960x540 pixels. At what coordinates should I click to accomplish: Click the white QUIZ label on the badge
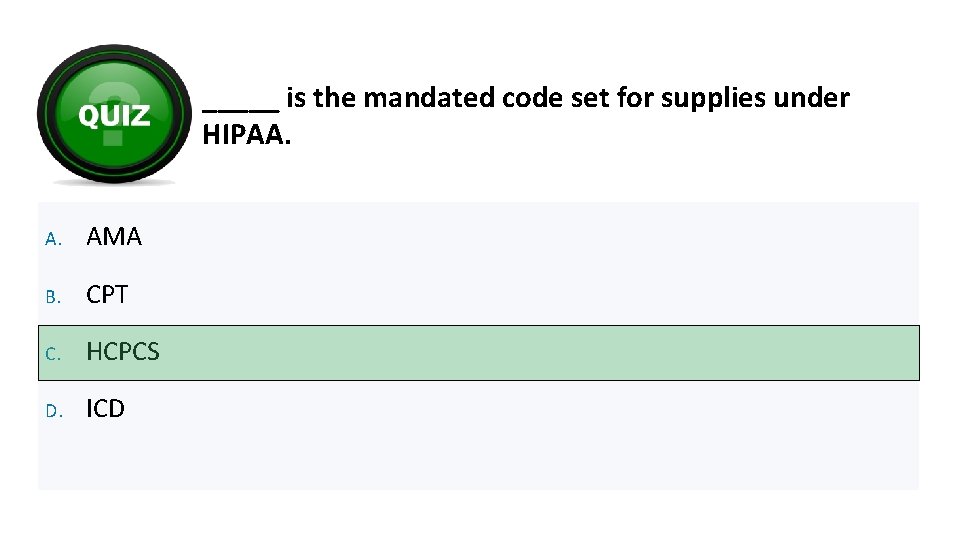pos(114,116)
